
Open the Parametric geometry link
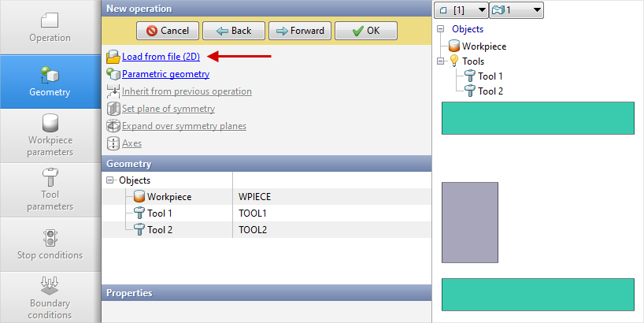tap(165, 74)
